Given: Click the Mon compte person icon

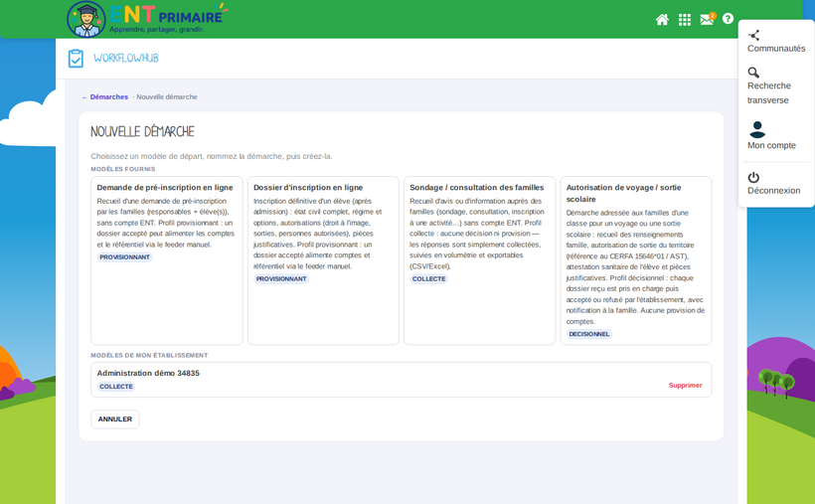Looking at the screenshot, I should point(757,129).
